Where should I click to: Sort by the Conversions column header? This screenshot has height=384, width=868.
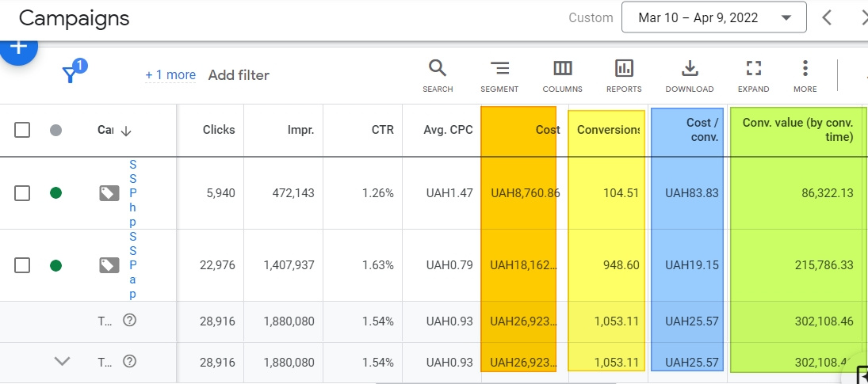pyautogui.click(x=607, y=130)
